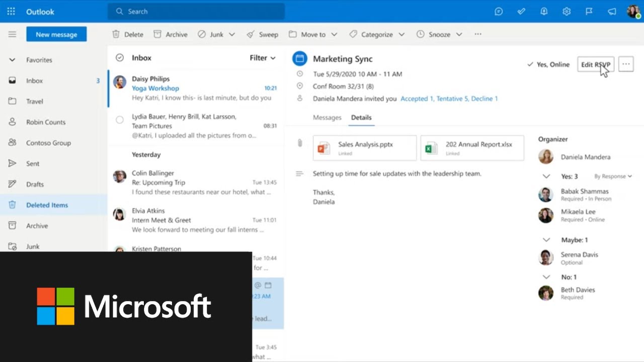Collapse the Favorites folder section
This screenshot has width=644, height=362.
(x=12, y=60)
